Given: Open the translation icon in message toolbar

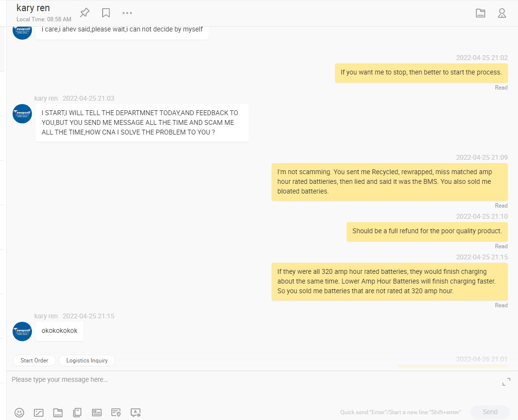Looking at the screenshot, I should [136, 412].
